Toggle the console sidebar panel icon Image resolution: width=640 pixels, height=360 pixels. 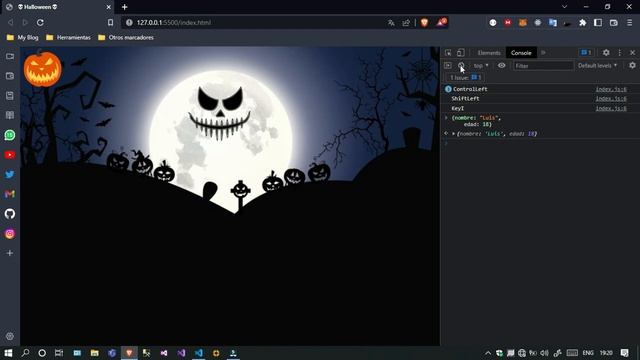point(448,65)
